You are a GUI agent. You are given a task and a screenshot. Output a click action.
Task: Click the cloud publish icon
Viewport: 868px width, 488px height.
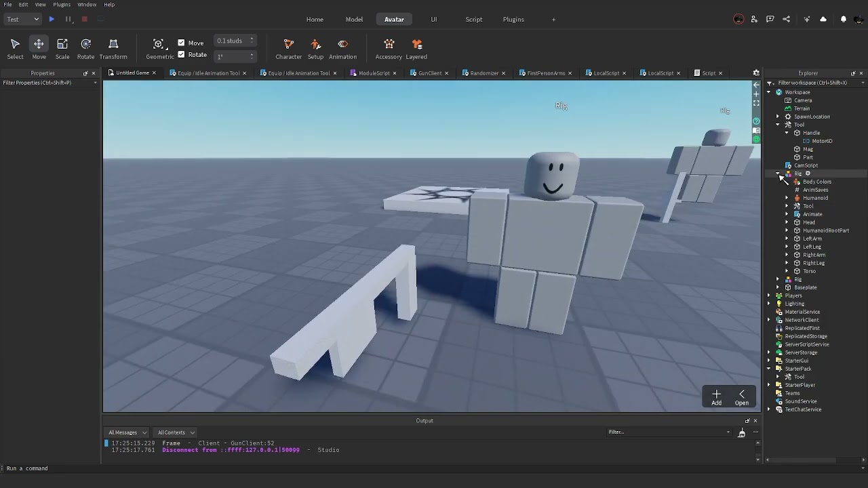click(823, 19)
